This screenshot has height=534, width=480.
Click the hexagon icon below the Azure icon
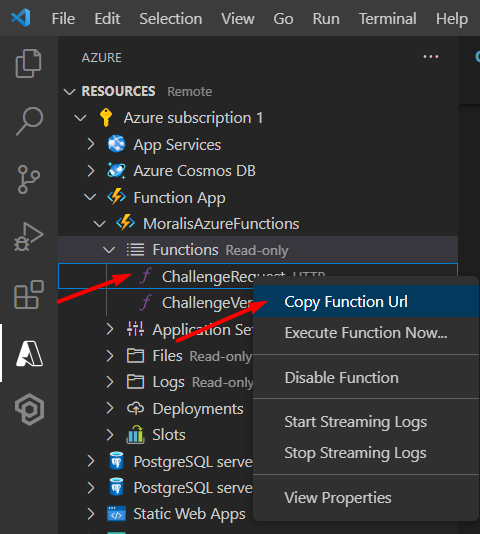(x=30, y=409)
